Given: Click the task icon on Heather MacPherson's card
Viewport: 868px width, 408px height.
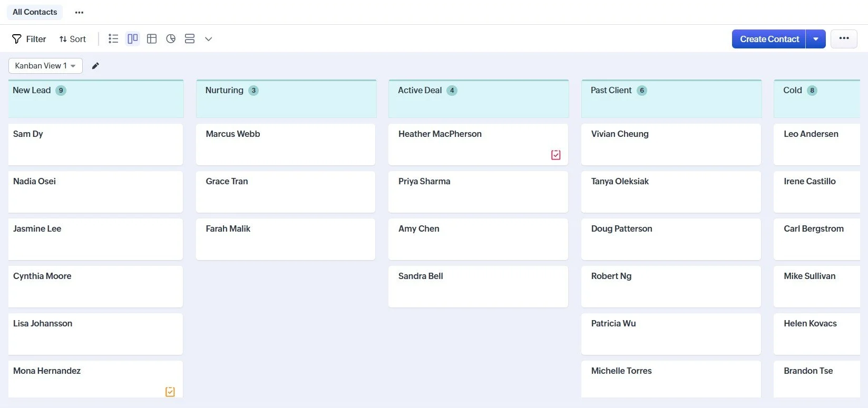Looking at the screenshot, I should tap(555, 155).
